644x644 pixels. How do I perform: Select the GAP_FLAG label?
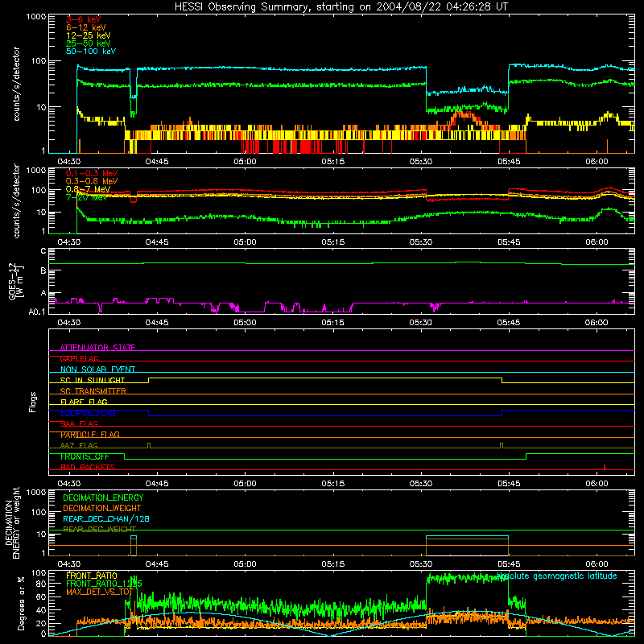coord(79,358)
